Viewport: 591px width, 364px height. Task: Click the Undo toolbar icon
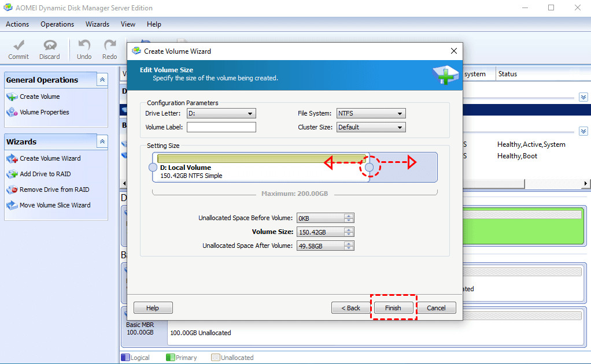(x=84, y=46)
